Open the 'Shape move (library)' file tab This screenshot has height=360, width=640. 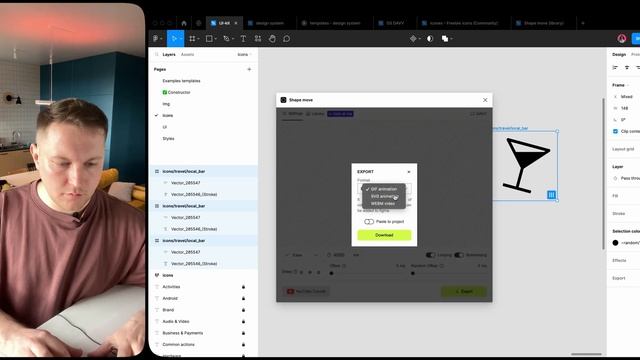click(x=543, y=23)
